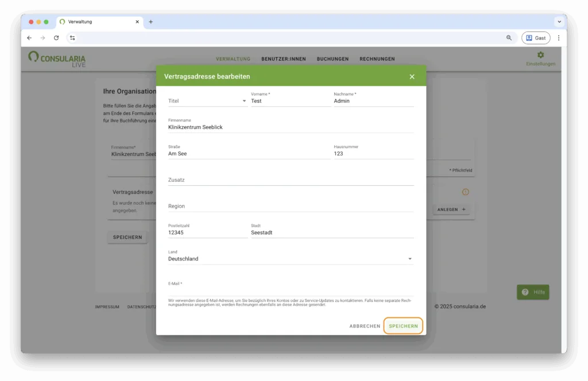The width and height of the screenshot is (588, 381).
Task: Open the Rechnungen menu item
Action: point(377,59)
